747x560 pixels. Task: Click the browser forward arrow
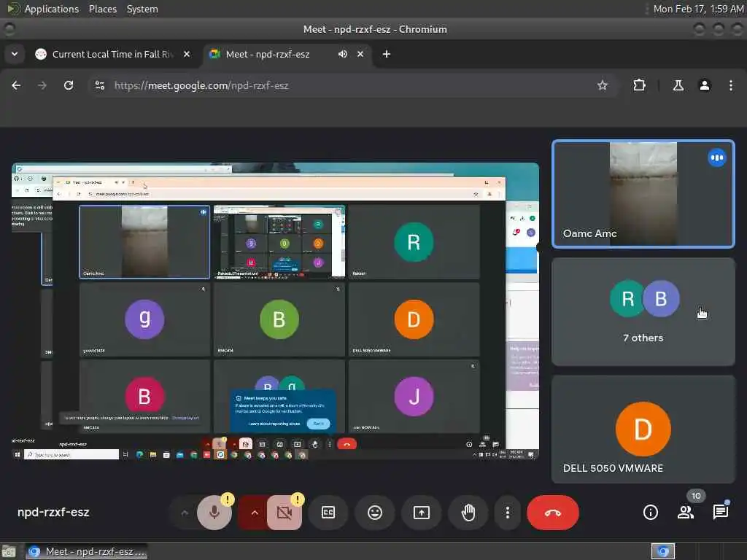click(x=42, y=85)
